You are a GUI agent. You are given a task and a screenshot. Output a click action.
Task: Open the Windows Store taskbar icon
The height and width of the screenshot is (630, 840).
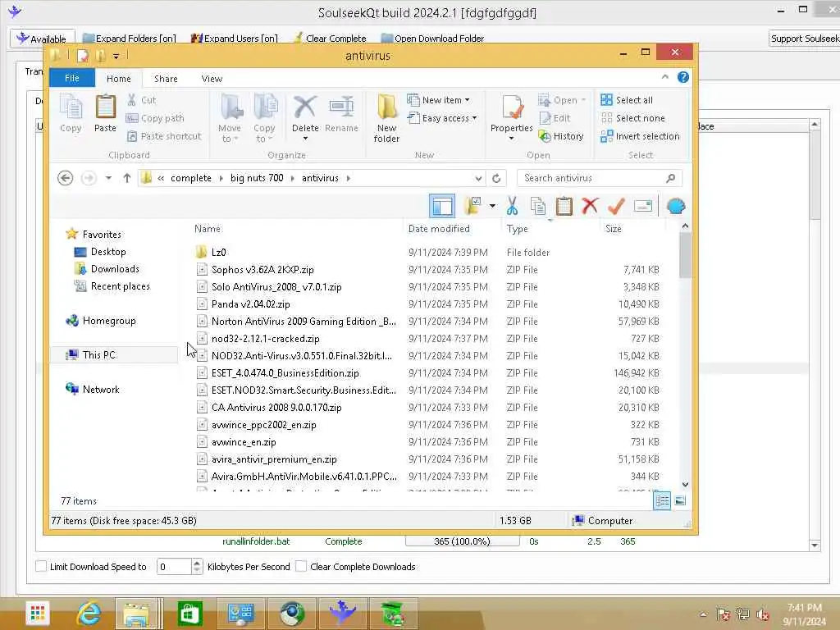(x=189, y=614)
